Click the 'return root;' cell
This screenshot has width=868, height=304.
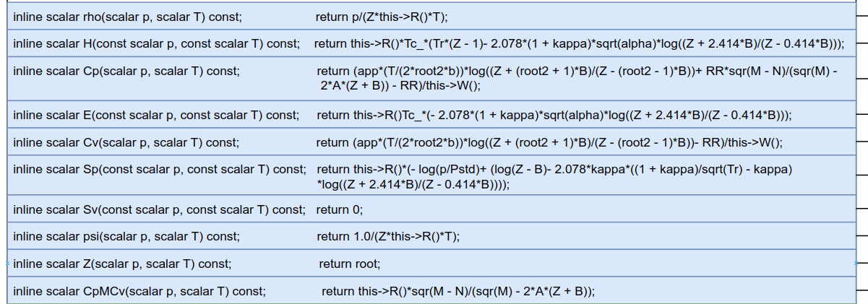350,264
